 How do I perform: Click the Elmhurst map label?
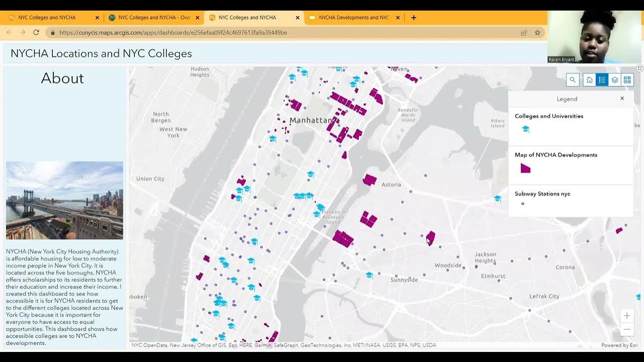493,276
